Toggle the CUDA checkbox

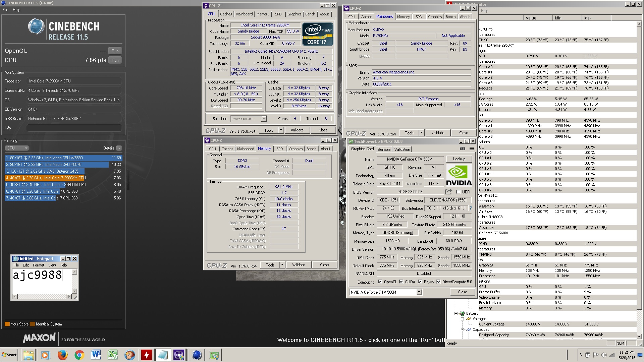401,282
